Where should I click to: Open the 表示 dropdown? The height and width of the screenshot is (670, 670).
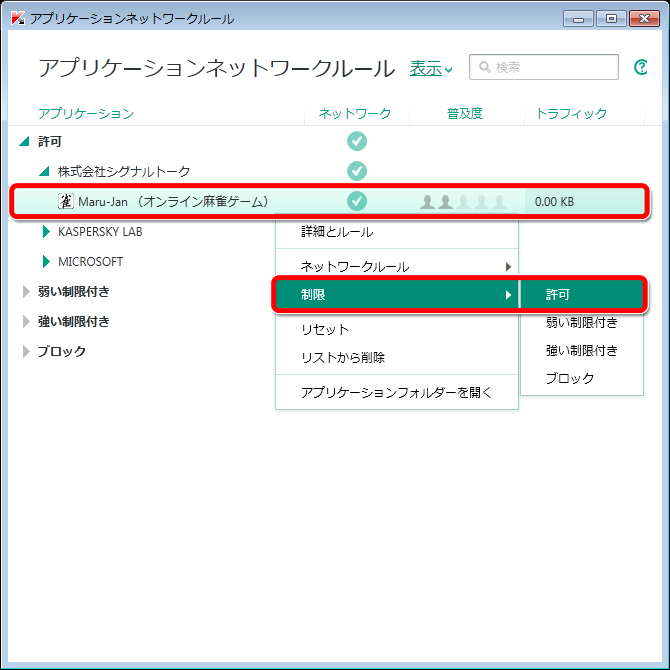[x=431, y=68]
